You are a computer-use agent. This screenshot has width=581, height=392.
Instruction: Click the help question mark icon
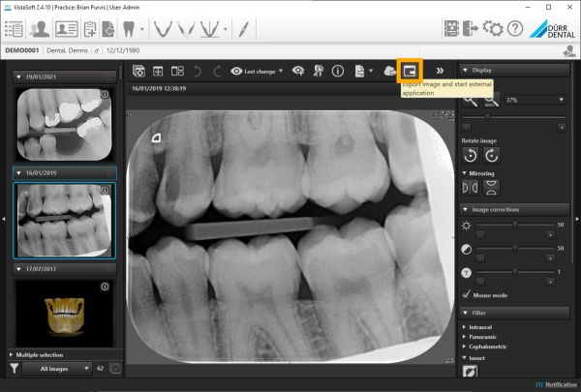[515, 27]
